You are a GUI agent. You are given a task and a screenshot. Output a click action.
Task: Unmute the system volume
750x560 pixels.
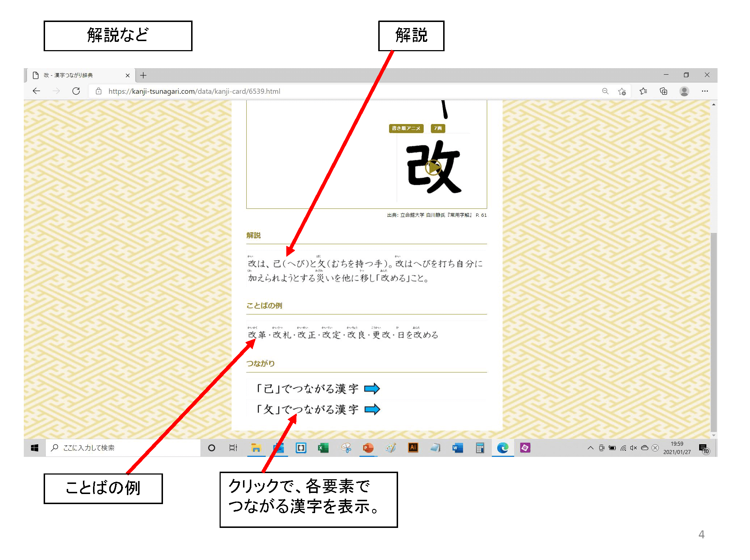coord(634,448)
